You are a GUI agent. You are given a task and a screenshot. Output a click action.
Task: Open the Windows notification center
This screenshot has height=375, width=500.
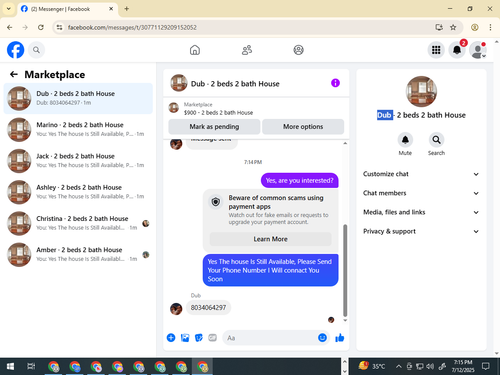coord(486,366)
